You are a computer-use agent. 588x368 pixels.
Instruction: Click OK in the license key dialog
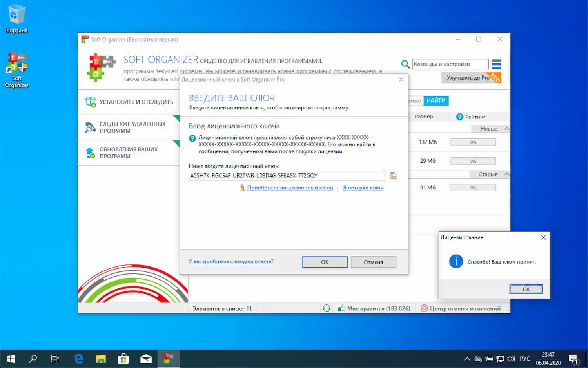325,262
